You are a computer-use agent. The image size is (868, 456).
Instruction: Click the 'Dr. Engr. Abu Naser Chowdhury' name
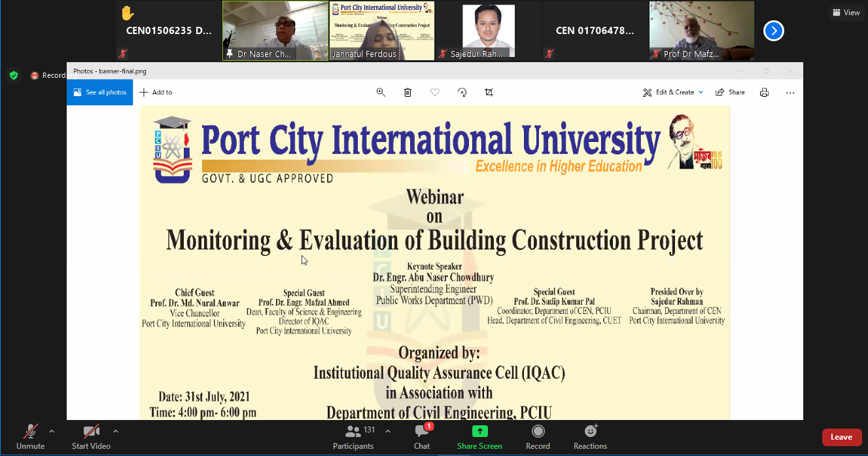[433, 277]
